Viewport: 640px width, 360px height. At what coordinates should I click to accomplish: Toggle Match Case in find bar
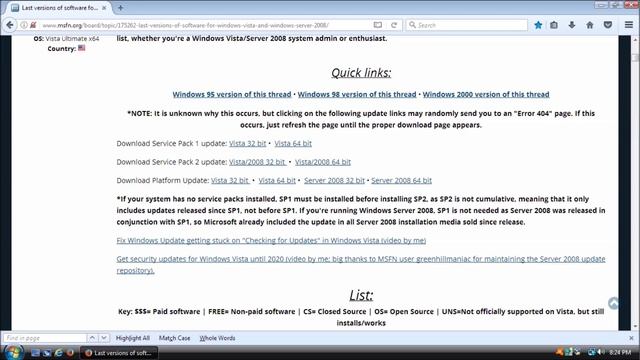tap(174, 338)
